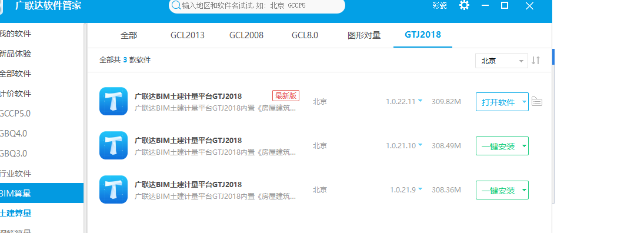Click the search box for software names
Screen dimensions: 644x233
pos(257,6)
